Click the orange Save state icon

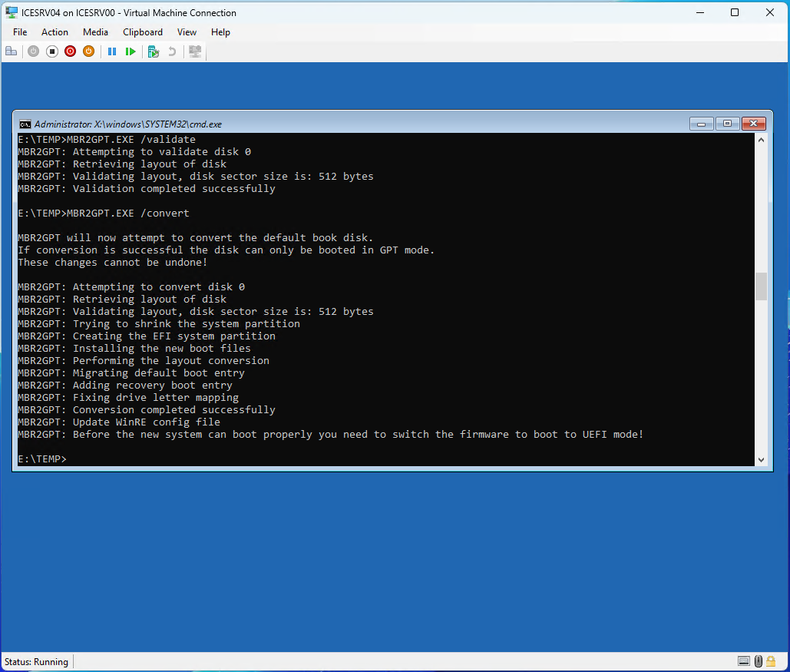point(89,51)
